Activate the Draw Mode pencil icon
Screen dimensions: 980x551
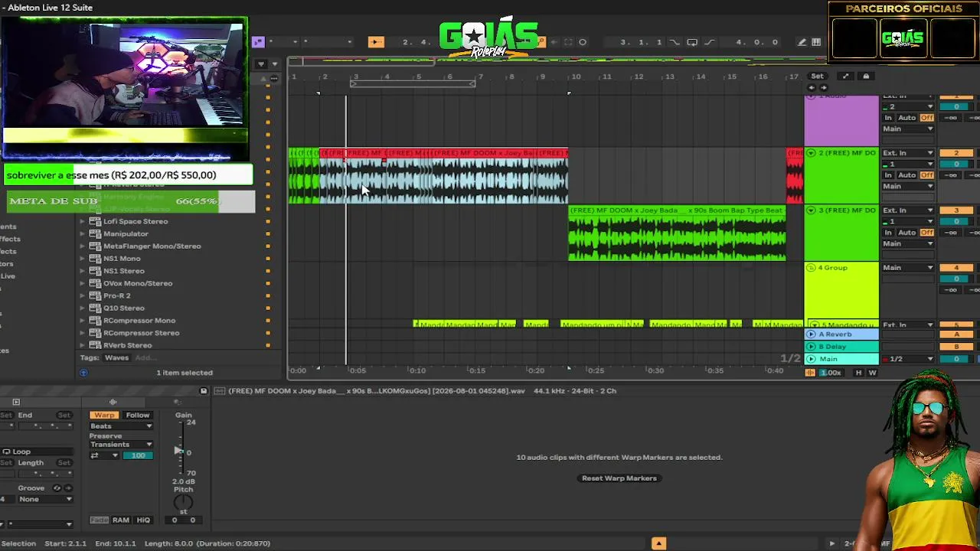tap(802, 42)
